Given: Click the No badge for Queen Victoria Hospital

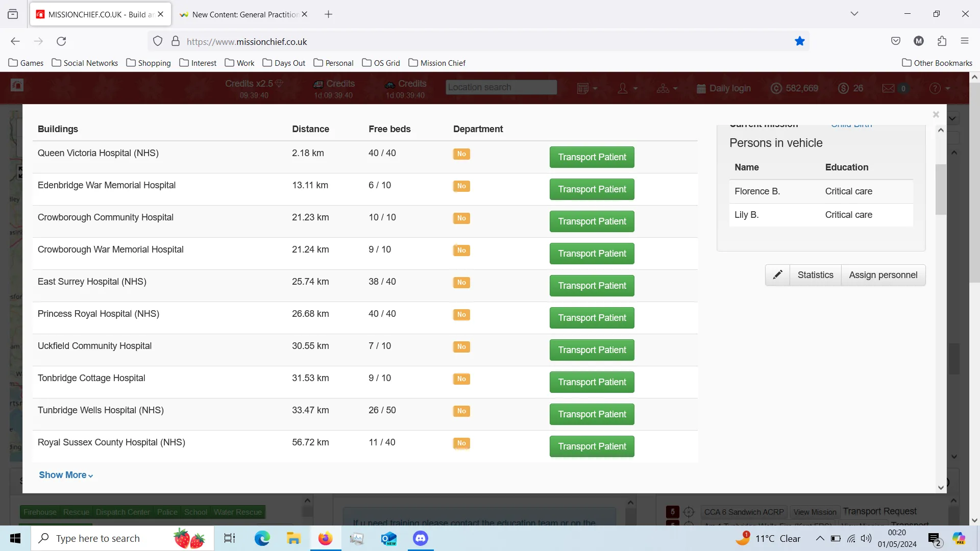Looking at the screenshot, I should [461, 154].
